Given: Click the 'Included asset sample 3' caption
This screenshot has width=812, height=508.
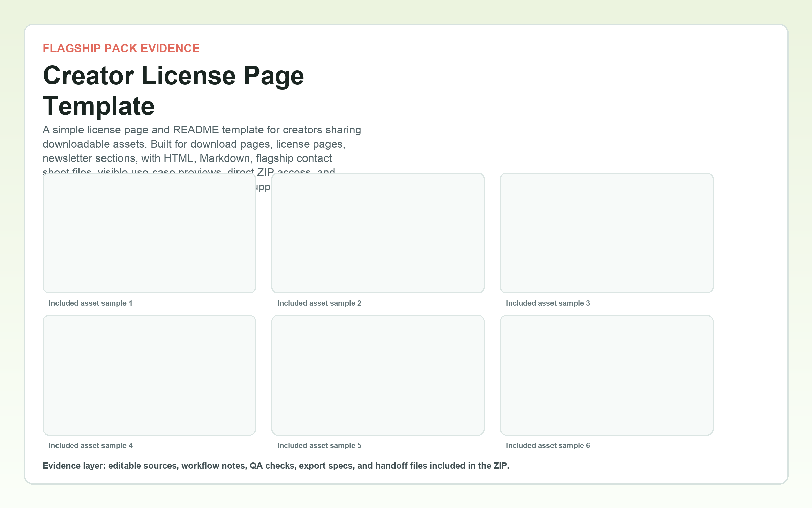Looking at the screenshot, I should tap(548, 303).
